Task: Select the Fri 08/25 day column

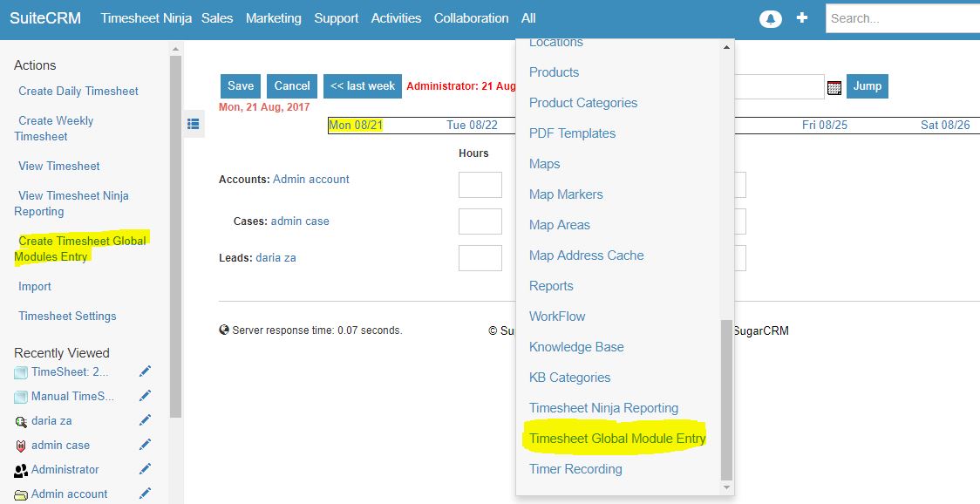Action: tap(825, 125)
